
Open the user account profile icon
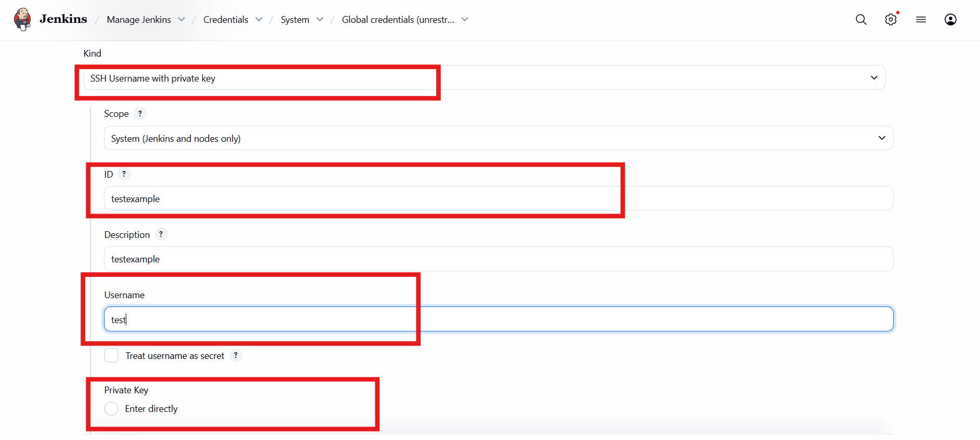point(950,20)
